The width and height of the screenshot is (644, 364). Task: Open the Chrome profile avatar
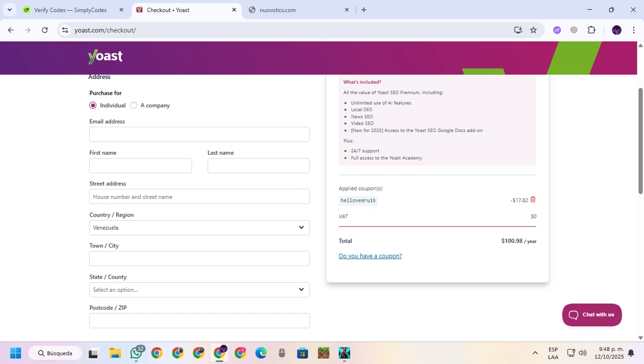pos(617,30)
